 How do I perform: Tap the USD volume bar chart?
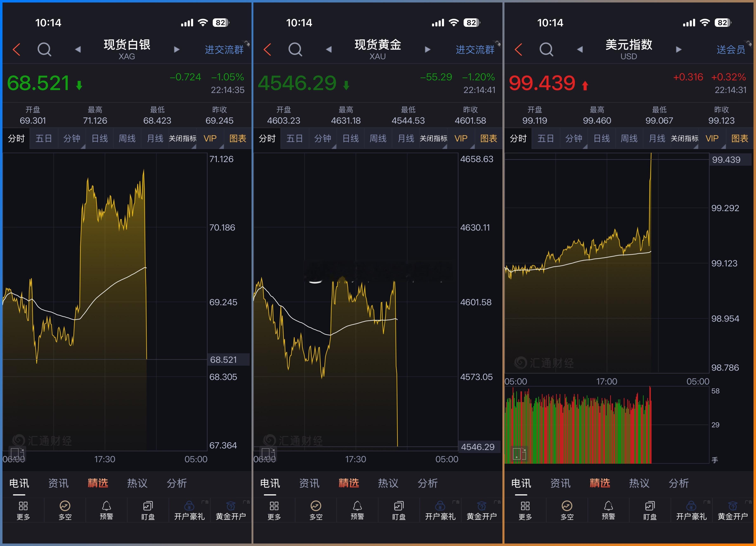click(x=607, y=425)
